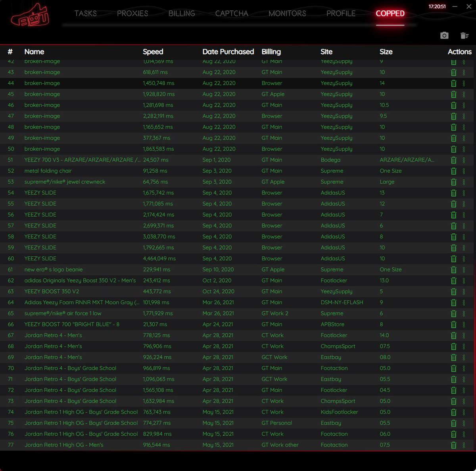Click 'Oct 24, 2020' date cell
This screenshot has width=476, height=471.
[218, 292]
